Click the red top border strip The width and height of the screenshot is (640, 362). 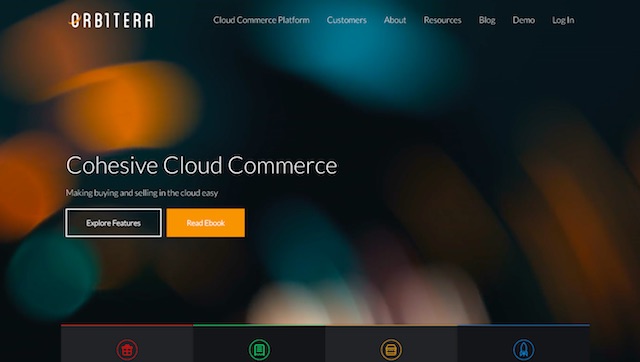coord(127,325)
